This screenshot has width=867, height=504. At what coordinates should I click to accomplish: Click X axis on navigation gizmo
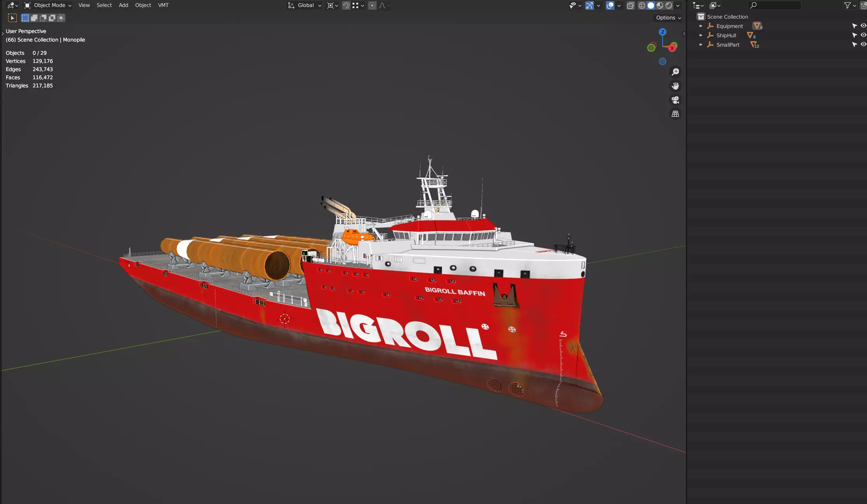click(672, 48)
